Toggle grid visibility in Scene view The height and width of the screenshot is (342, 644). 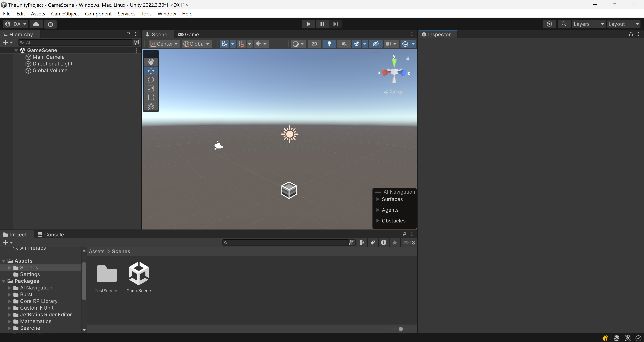[x=225, y=44]
